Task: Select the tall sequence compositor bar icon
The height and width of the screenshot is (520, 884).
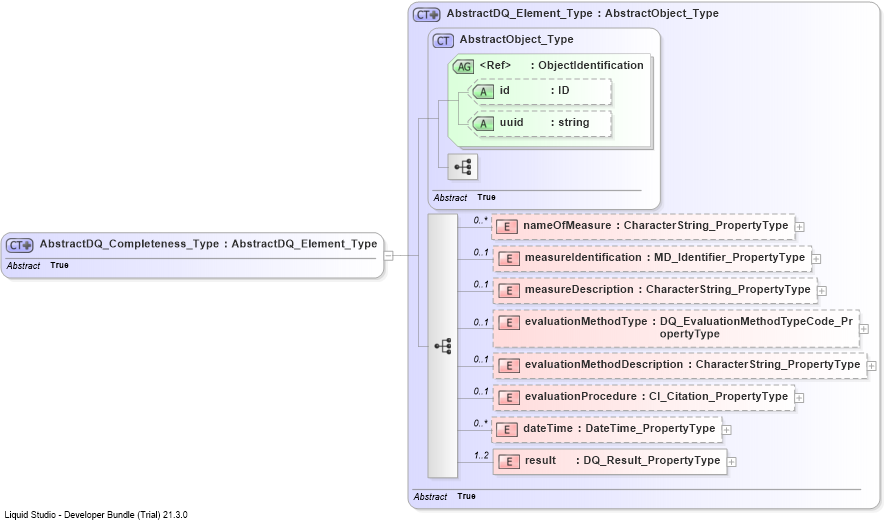Action: (x=443, y=346)
